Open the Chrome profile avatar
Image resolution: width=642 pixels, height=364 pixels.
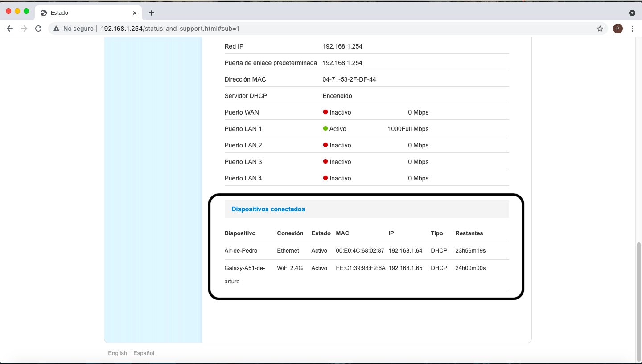617,29
